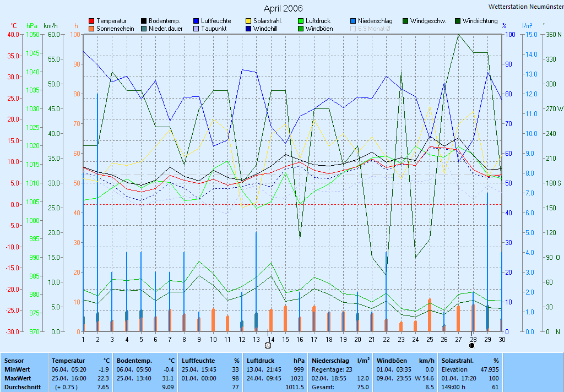Click the dark green Windgeschw. legend swatch

pyautogui.click(x=405, y=21)
